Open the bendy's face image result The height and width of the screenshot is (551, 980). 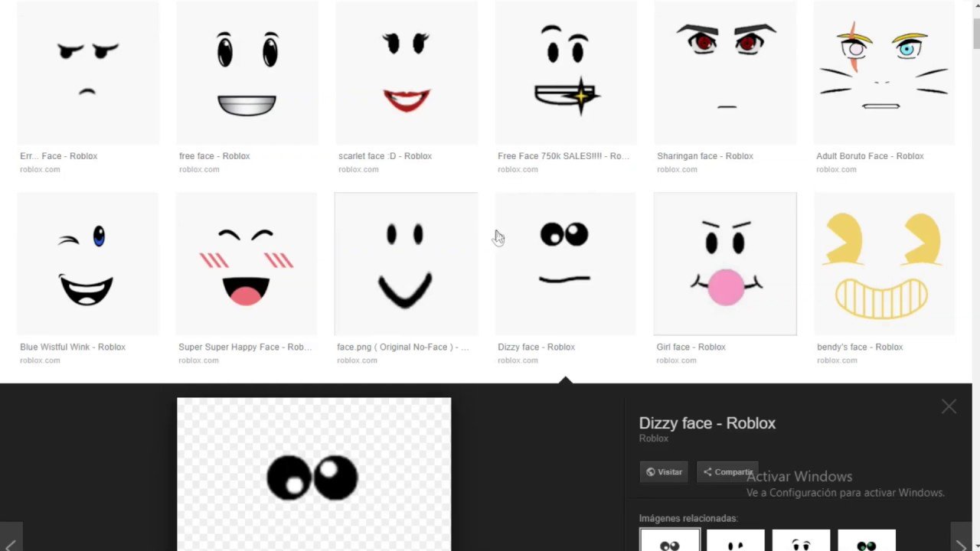tap(884, 264)
